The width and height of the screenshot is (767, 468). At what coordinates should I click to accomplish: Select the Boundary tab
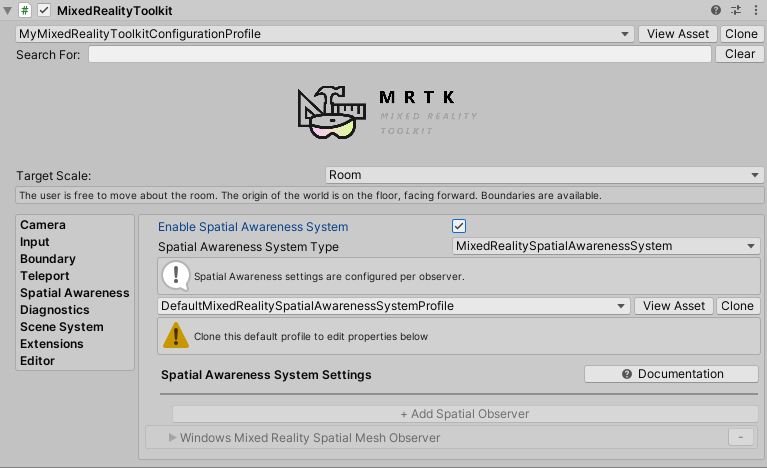click(48, 259)
